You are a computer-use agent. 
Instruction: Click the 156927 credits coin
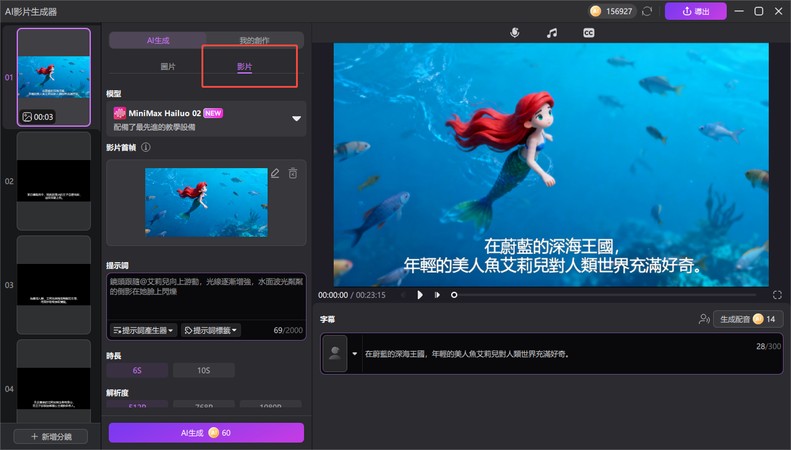[x=595, y=11]
